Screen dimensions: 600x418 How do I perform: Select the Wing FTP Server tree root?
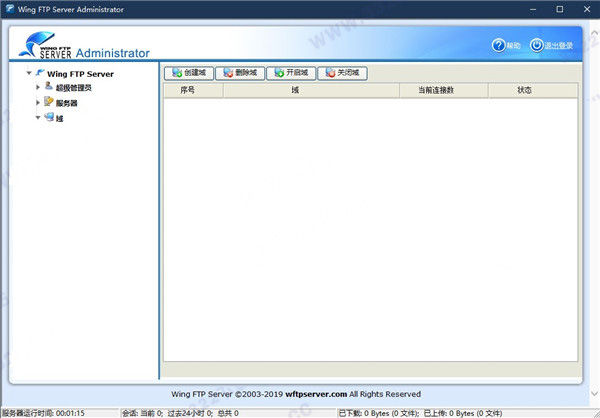[x=80, y=74]
